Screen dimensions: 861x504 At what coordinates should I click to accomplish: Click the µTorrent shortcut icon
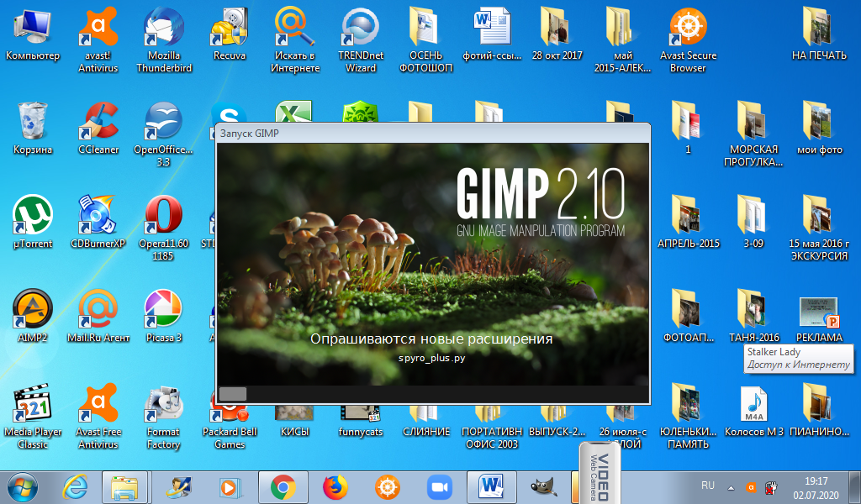click(33, 215)
